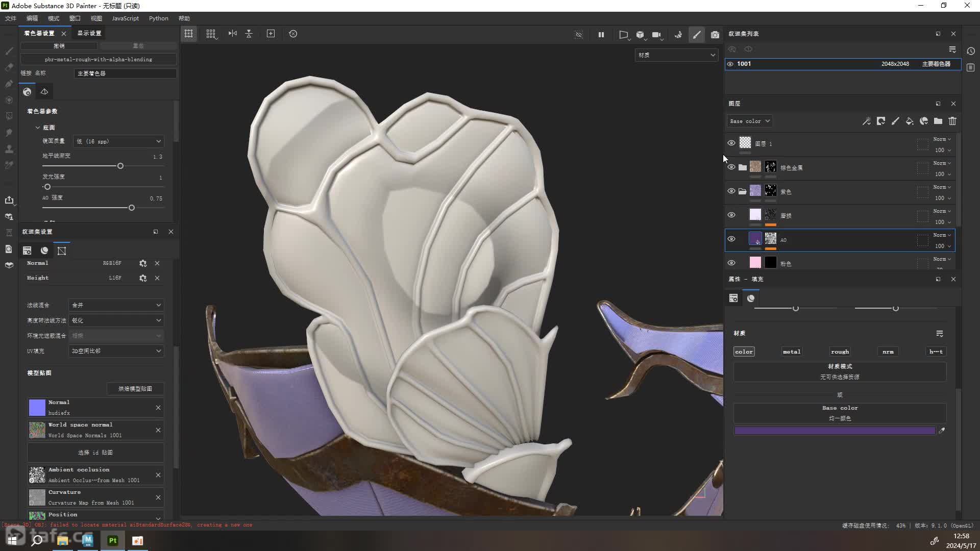Click the add mask icon in Layers panel
This screenshot has height=551, width=980.
(881, 121)
